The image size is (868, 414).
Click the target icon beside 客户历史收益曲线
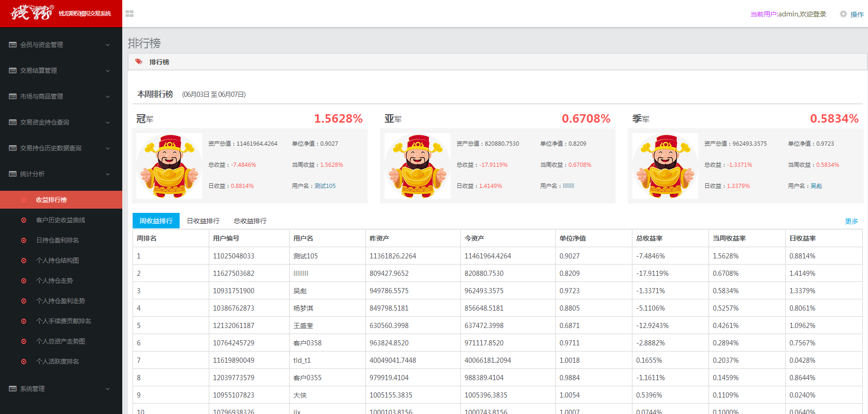coord(24,220)
